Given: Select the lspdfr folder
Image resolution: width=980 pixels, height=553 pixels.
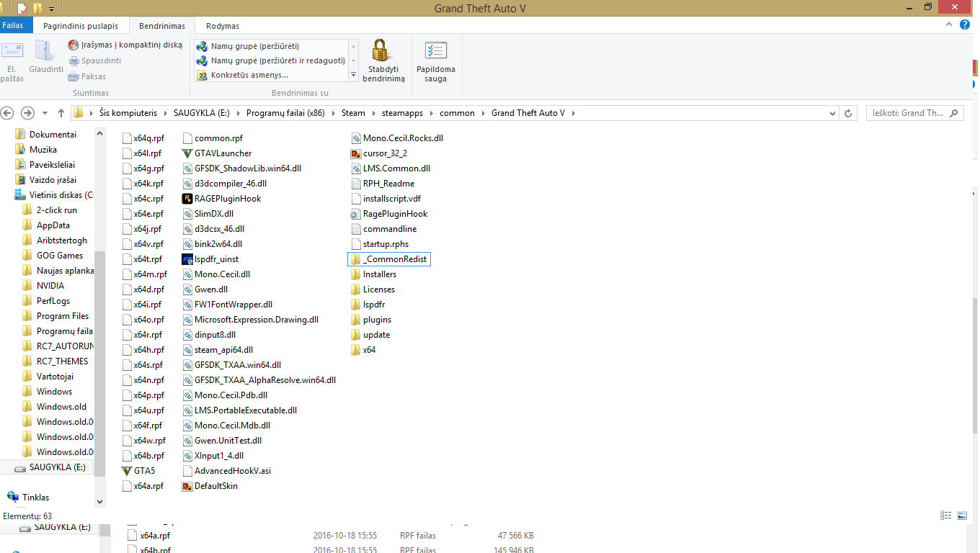Looking at the screenshot, I should pos(367,305).
